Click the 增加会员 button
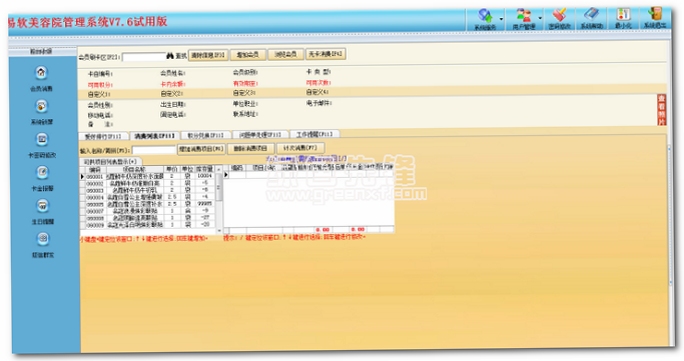 click(247, 54)
